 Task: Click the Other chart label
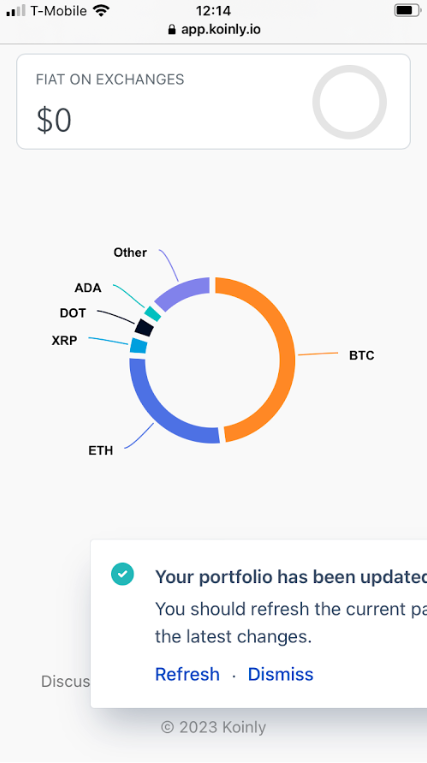[130, 253]
